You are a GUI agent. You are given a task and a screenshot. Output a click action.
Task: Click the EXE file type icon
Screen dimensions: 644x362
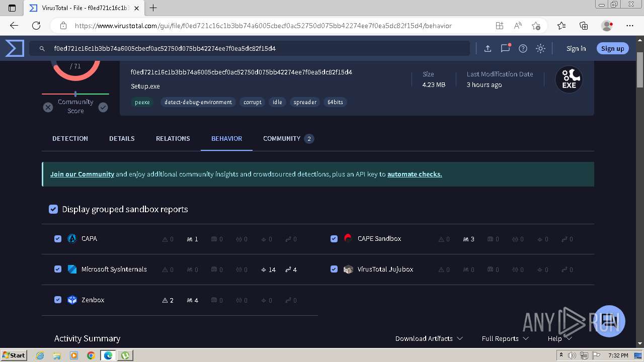tap(569, 79)
